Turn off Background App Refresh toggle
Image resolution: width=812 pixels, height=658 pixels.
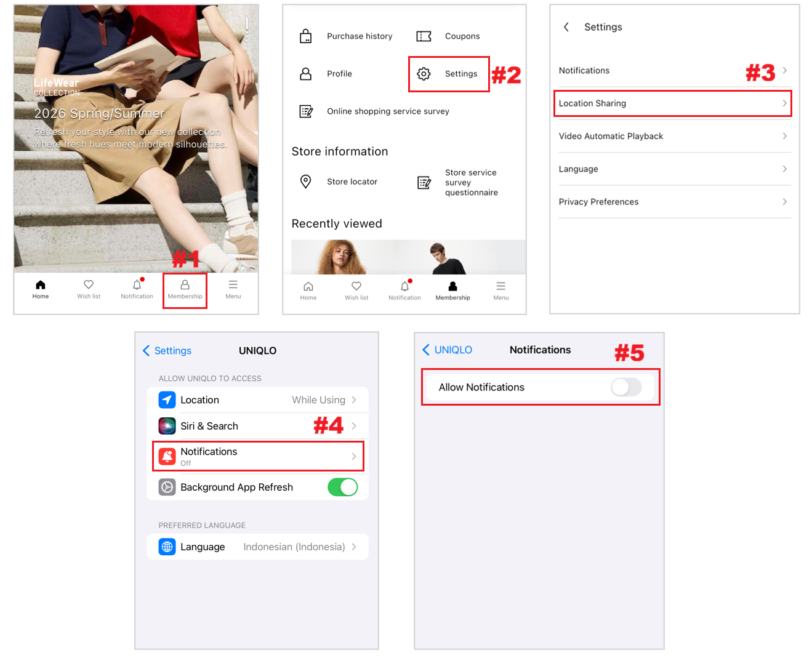click(x=342, y=487)
